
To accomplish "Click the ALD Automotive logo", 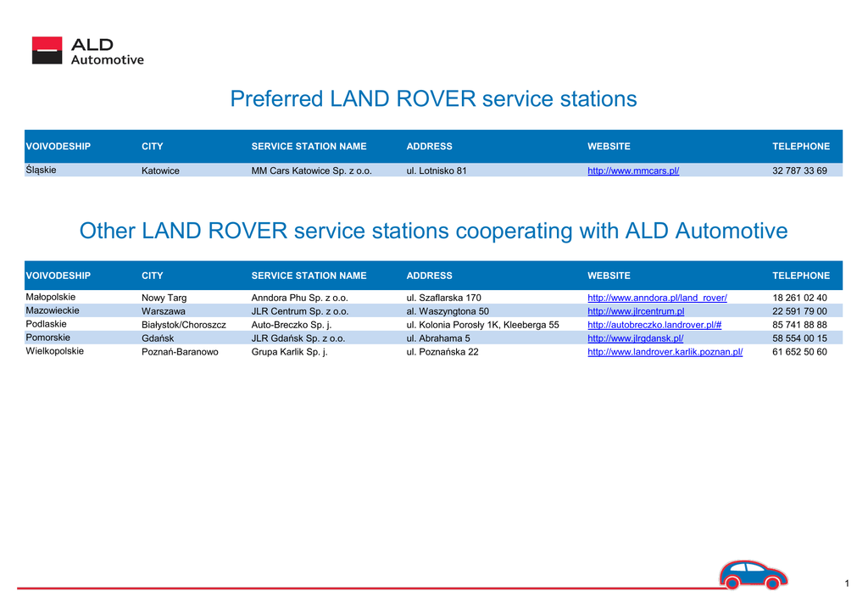I will (87, 51).
